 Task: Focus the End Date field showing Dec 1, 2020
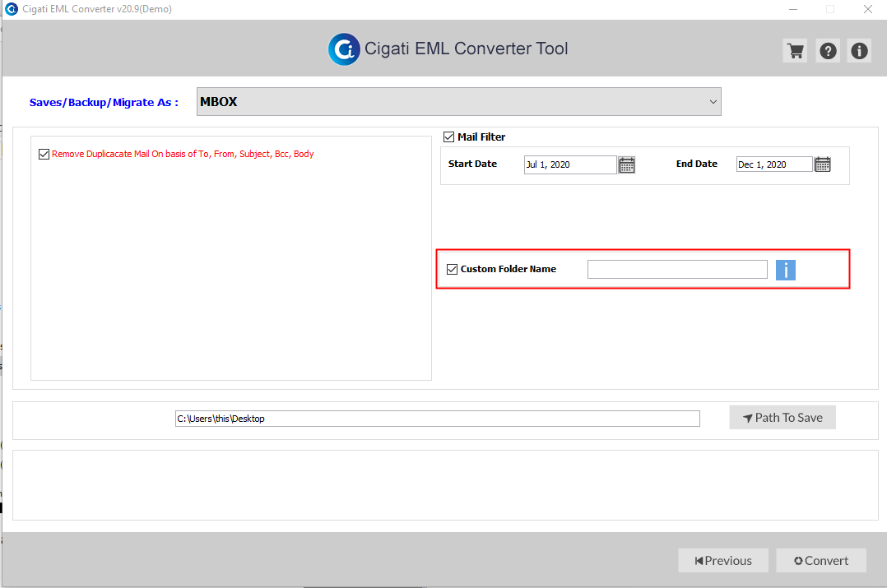point(774,164)
